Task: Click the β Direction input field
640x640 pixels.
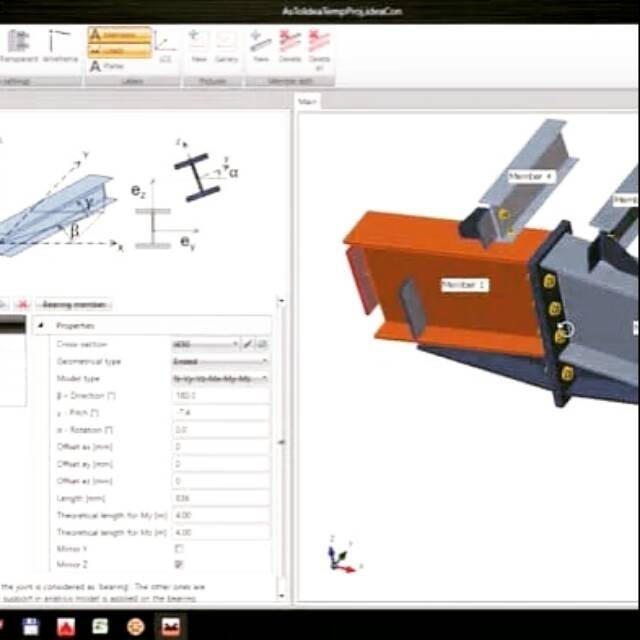Action: pos(221,396)
